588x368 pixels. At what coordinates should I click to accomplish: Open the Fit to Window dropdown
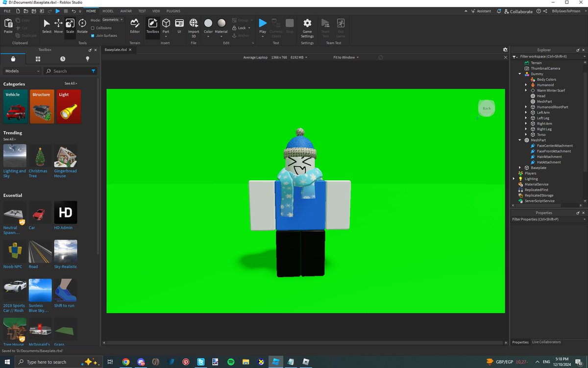(x=346, y=57)
